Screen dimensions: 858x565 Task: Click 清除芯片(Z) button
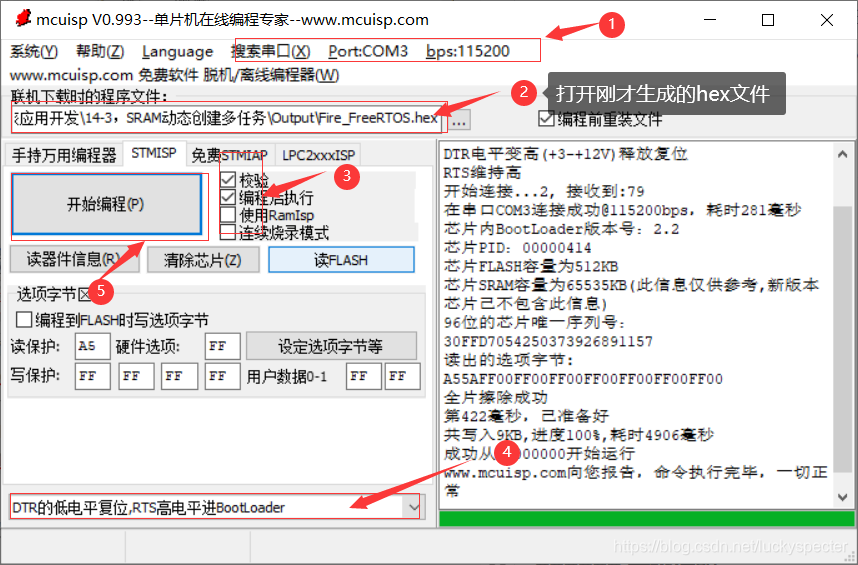[x=203, y=260]
